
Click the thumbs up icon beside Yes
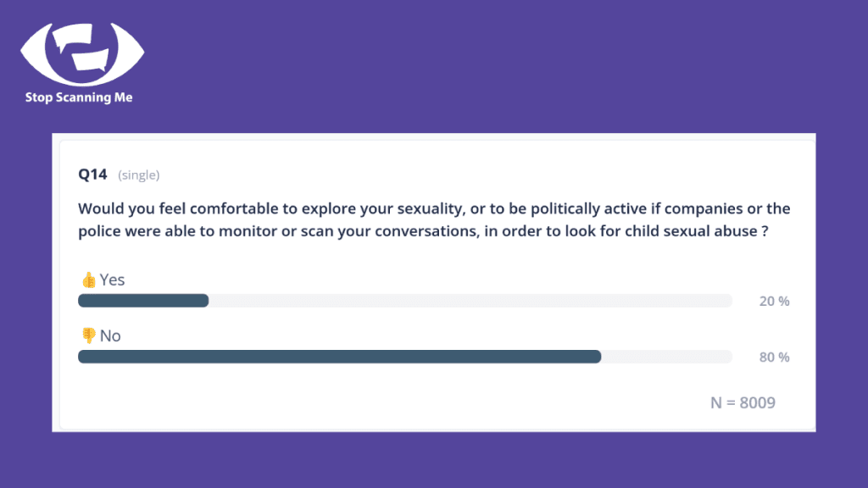coord(88,280)
